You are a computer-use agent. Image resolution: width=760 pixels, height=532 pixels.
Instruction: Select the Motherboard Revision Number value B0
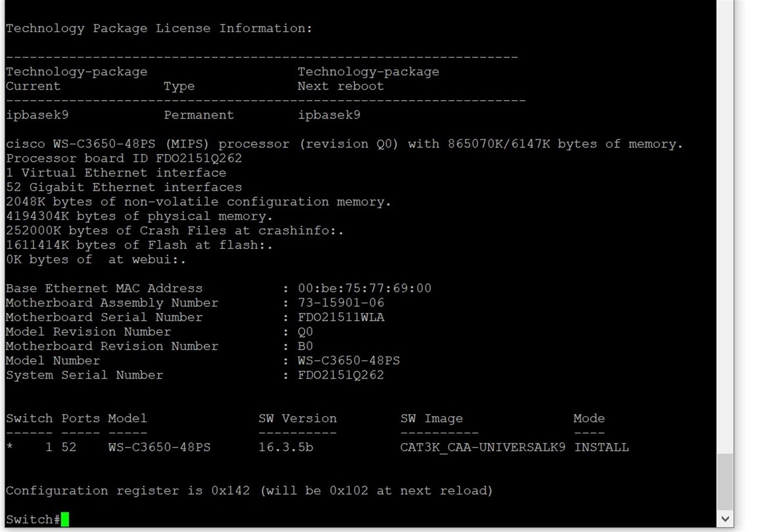click(305, 346)
